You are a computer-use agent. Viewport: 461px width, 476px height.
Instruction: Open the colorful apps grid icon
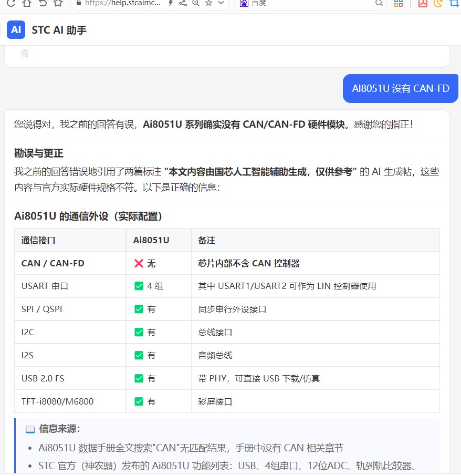(x=398, y=3)
